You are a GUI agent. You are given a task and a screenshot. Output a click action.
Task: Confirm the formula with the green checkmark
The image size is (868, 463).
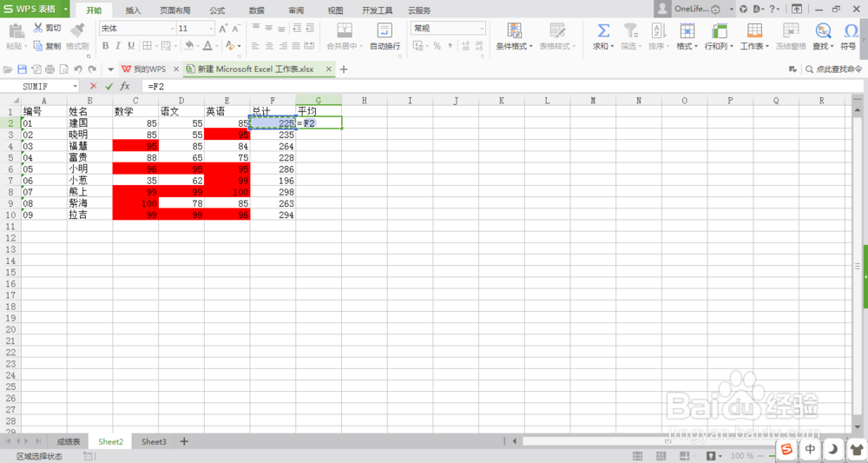click(109, 86)
